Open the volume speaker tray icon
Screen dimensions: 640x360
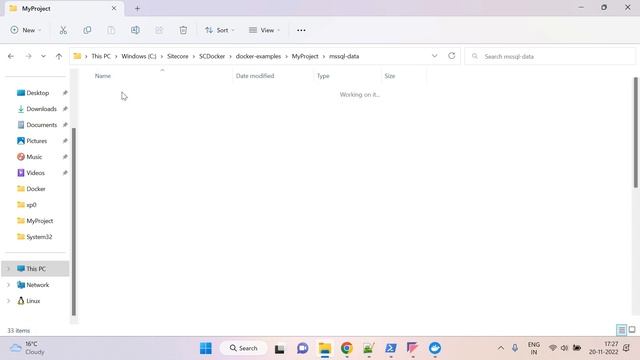click(x=564, y=348)
